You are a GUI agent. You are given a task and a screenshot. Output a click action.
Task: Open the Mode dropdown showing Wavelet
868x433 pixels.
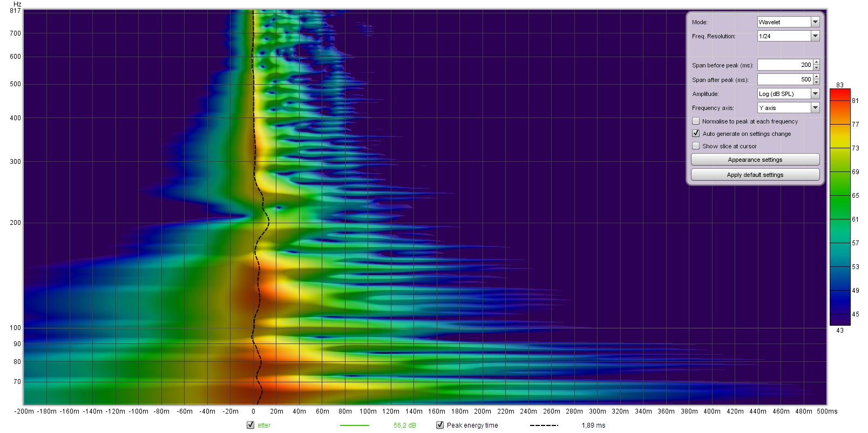[788, 22]
